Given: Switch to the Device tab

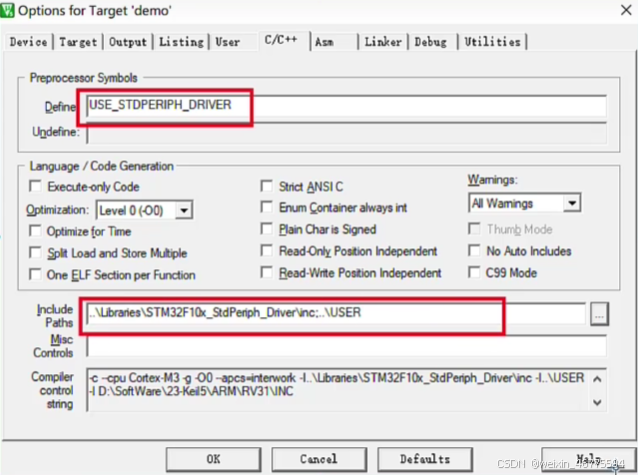Looking at the screenshot, I should (x=28, y=42).
